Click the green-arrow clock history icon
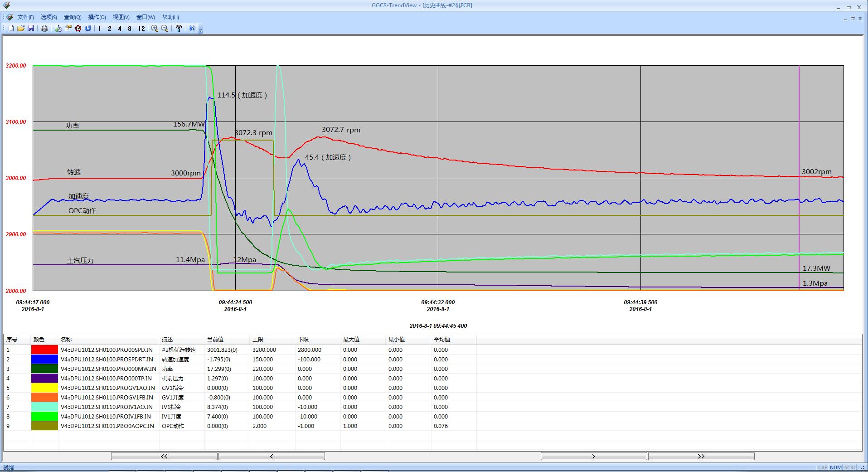868x472 pixels. click(x=58, y=29)
